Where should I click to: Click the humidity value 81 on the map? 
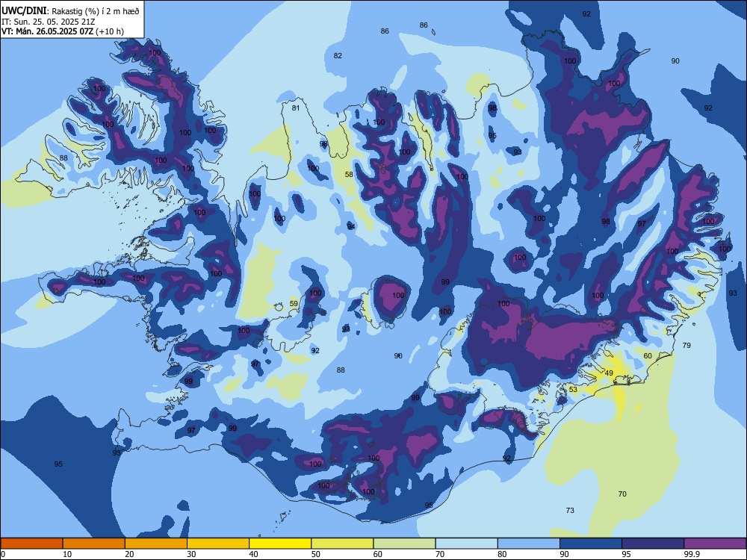pos(296,108)
